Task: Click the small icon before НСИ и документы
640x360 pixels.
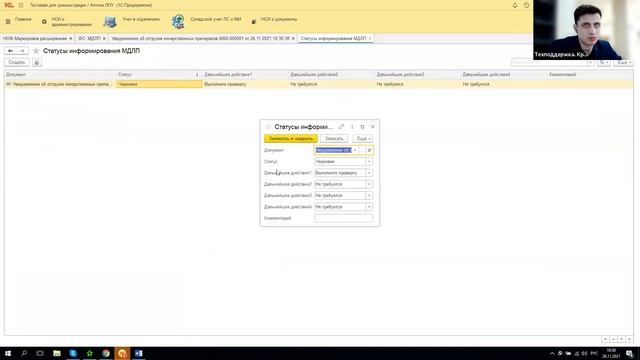Action: [x=253, y=21]
